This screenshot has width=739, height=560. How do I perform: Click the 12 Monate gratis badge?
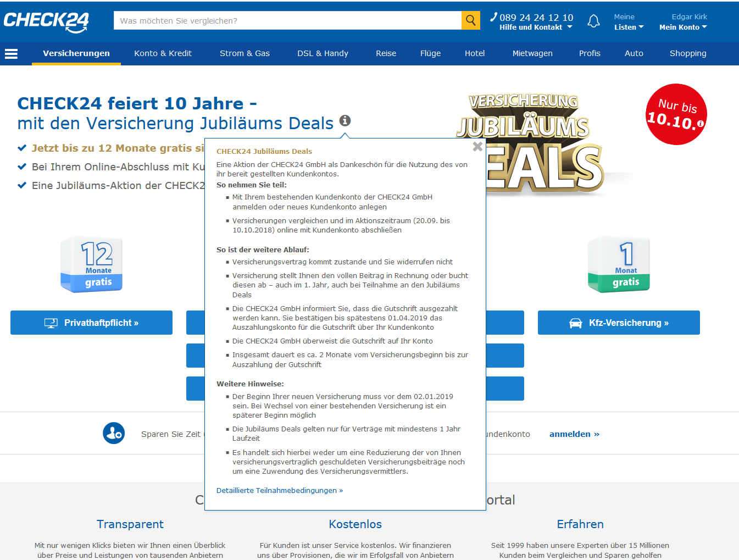[91, 264]
